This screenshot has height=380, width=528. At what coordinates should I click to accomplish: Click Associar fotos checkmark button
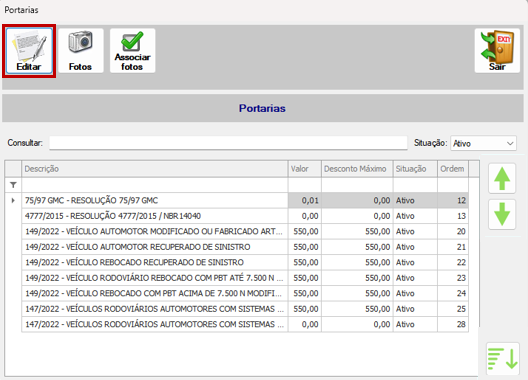point(132,51)
